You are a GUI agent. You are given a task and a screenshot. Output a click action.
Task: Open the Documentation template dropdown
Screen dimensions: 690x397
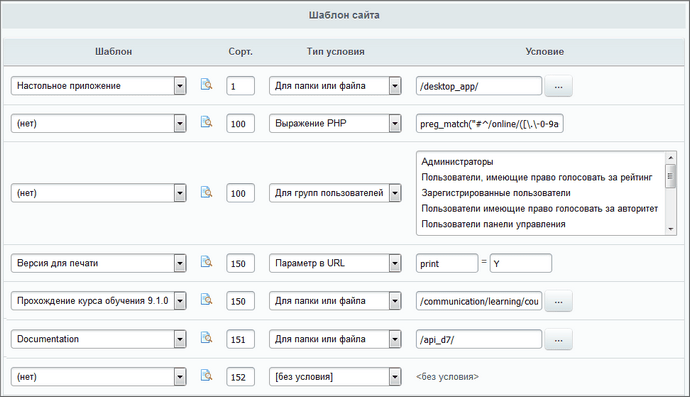tap(99, 339)
